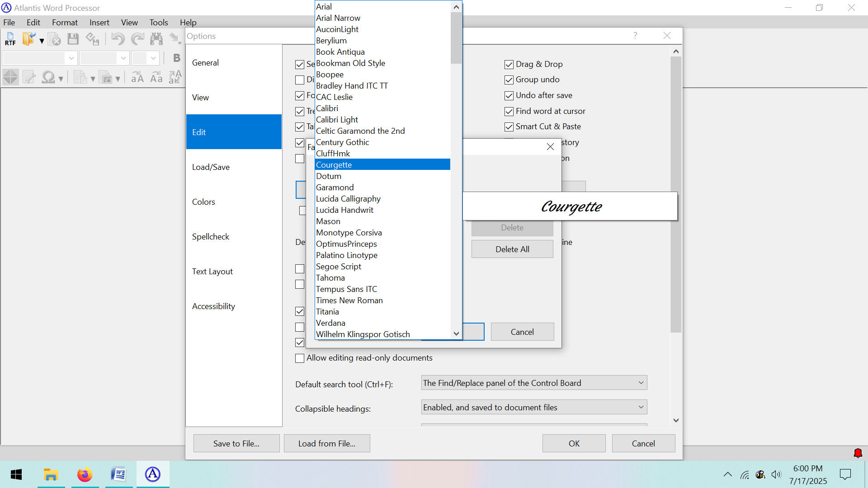Screen dimensions: 868x488
Task: Open the File menu
Action: 9,23
